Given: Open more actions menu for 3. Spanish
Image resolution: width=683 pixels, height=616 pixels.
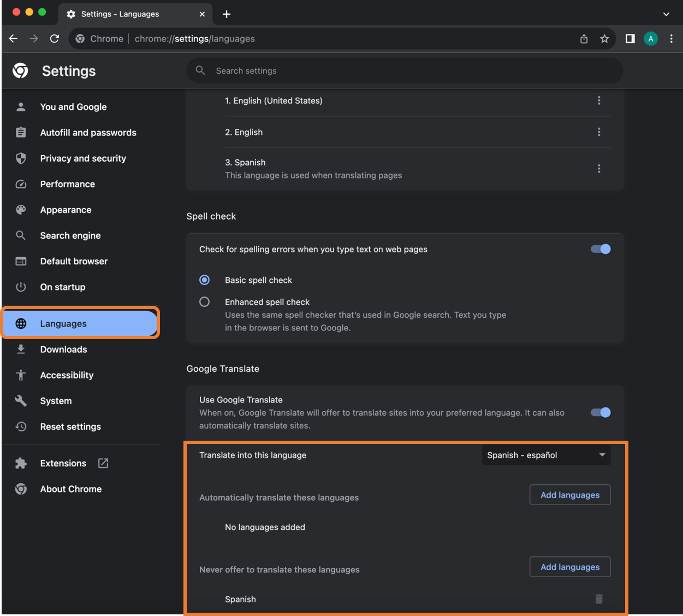Looking at the screenshot, I should (x=599, y=169).
